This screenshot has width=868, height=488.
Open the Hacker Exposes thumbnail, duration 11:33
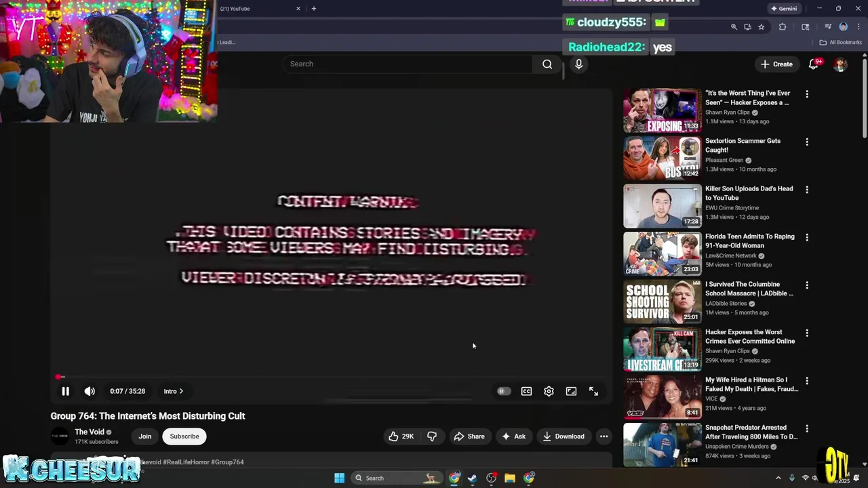[x=663, y=110]
